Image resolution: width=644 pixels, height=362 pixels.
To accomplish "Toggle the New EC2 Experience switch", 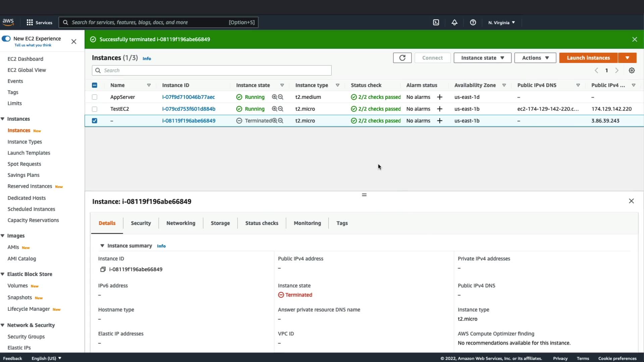I will 6,39.
